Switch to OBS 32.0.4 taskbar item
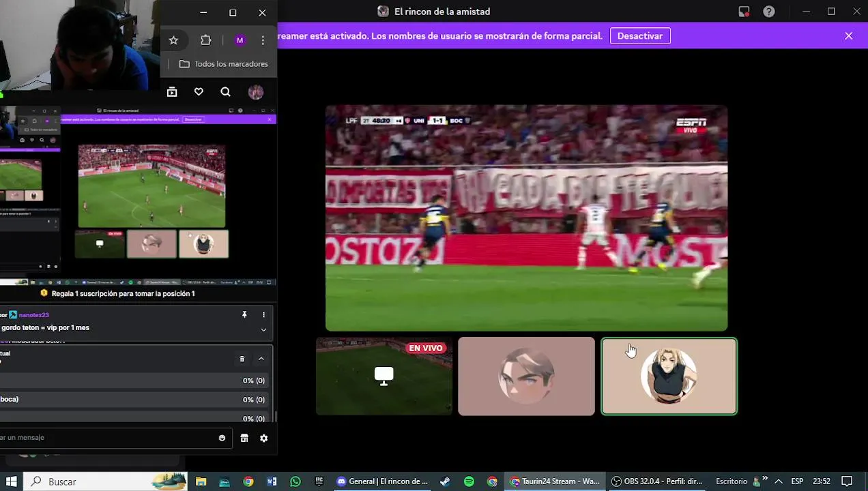The height and width of the screenshot is (491, 868). pos(657,481)
